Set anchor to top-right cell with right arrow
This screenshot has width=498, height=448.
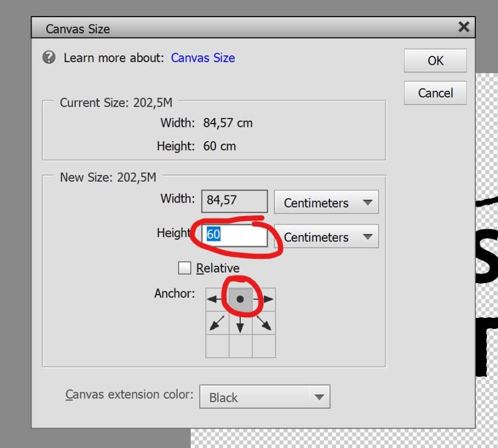(264, 300)
